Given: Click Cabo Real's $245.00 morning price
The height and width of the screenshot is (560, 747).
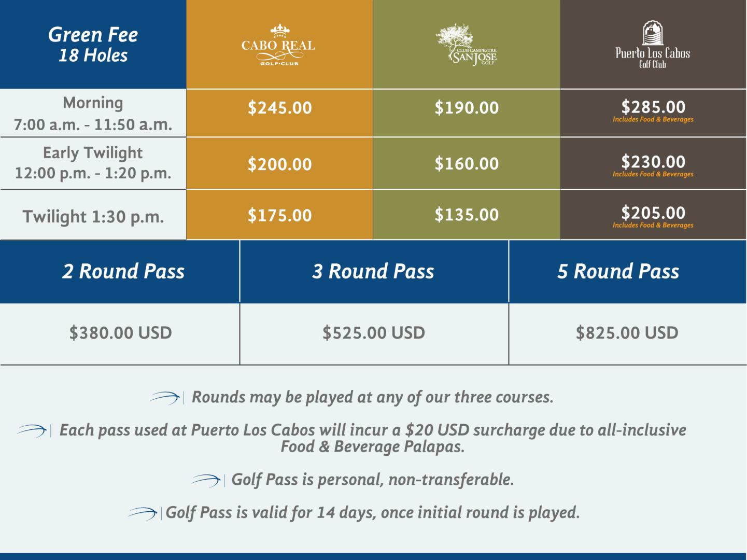Looking at the screenshot, I should (279, 108).
